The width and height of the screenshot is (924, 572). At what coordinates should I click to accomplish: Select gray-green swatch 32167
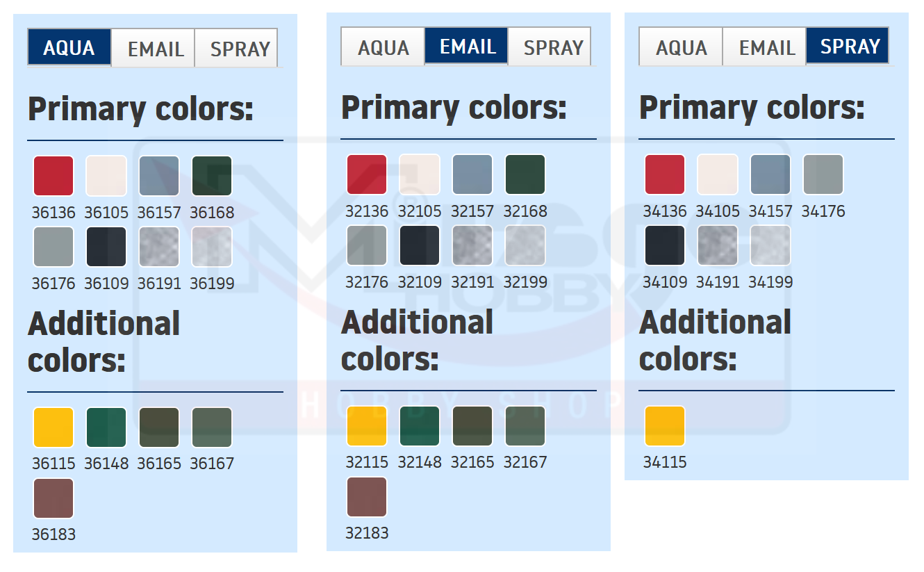point(525,426)
